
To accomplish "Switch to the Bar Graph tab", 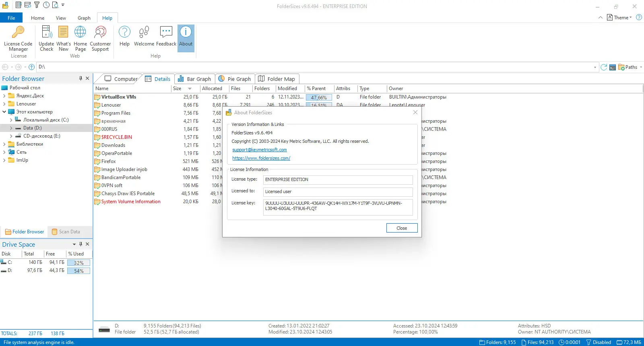I will pos(194,79).
